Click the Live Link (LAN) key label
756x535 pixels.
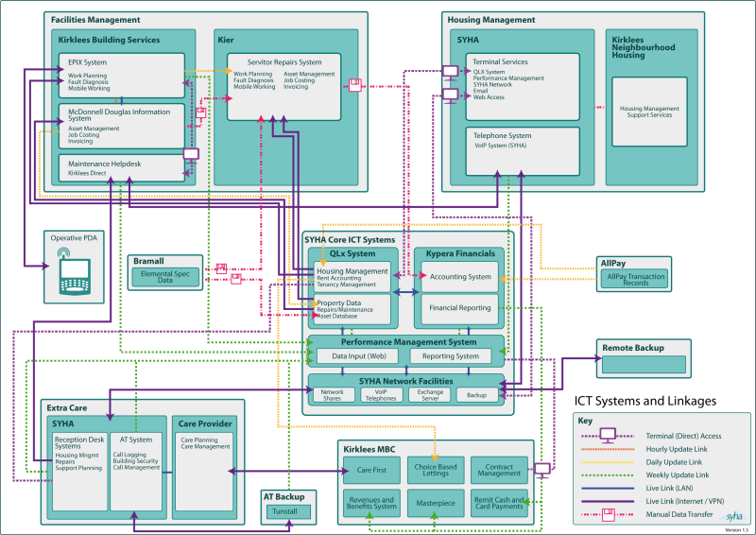669,488
